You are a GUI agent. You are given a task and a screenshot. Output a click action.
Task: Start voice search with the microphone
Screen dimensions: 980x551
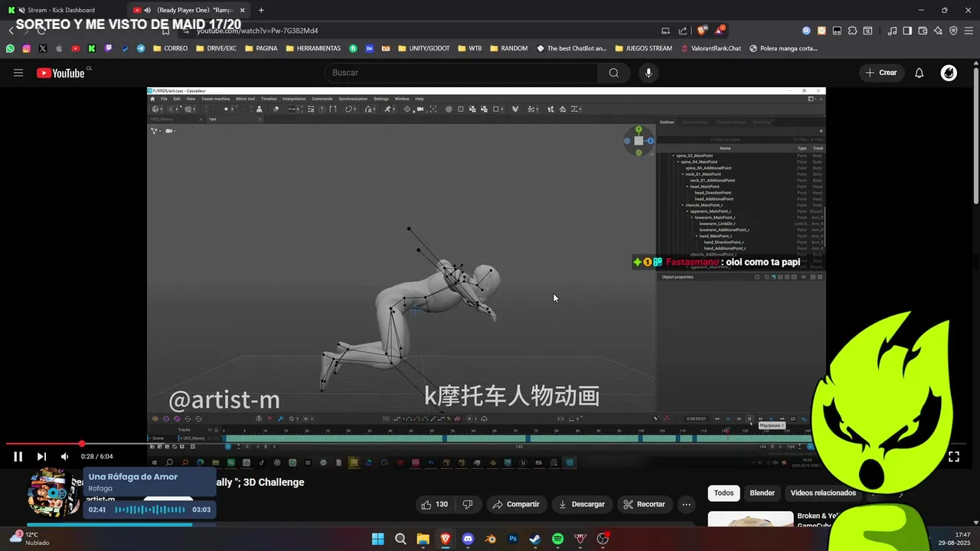pos(648,73)
